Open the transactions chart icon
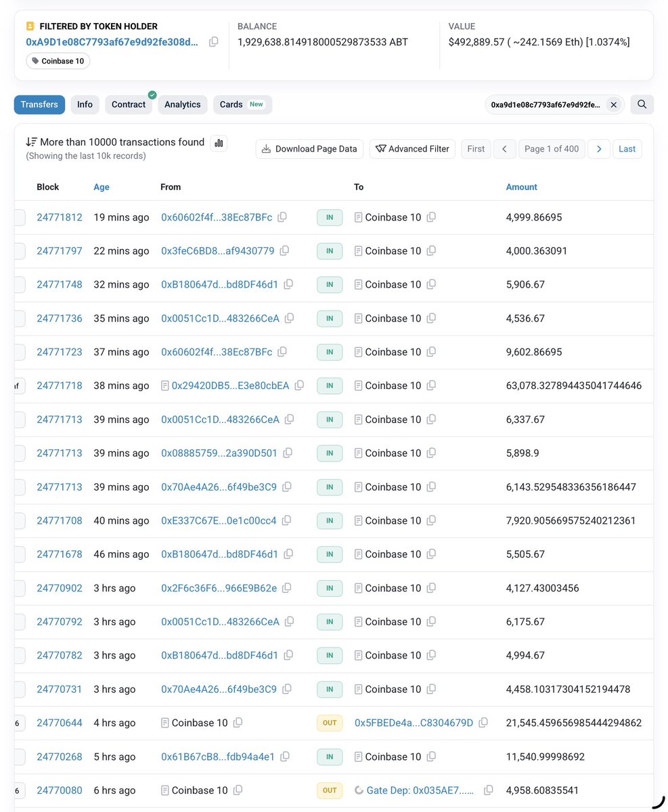Image resolution: width=668 pixels, height=812 pixels. [219, 143]
